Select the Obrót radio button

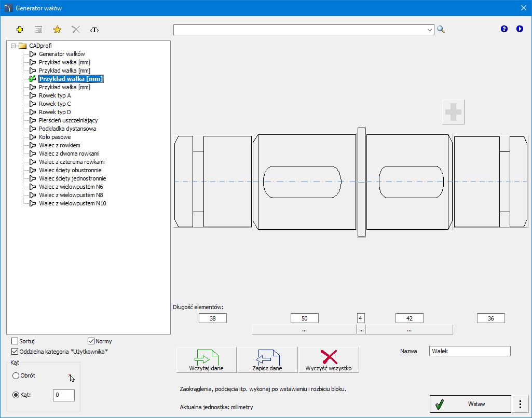click(x=16, y=375)
